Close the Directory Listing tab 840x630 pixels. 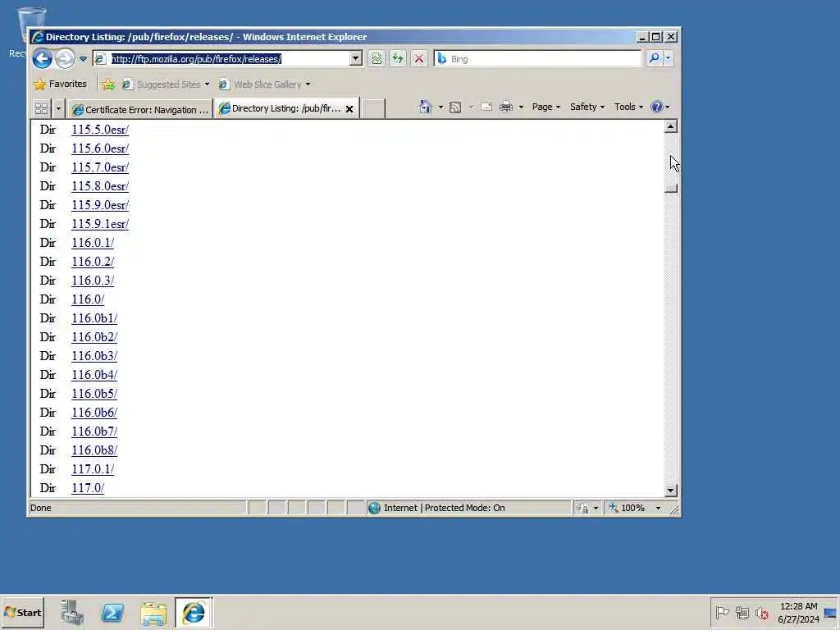[349, 109]
